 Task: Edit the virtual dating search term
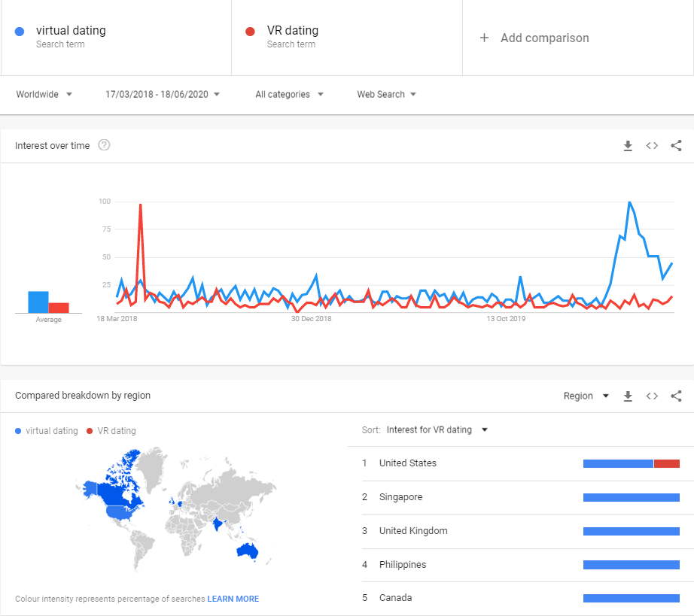point(71,31)
